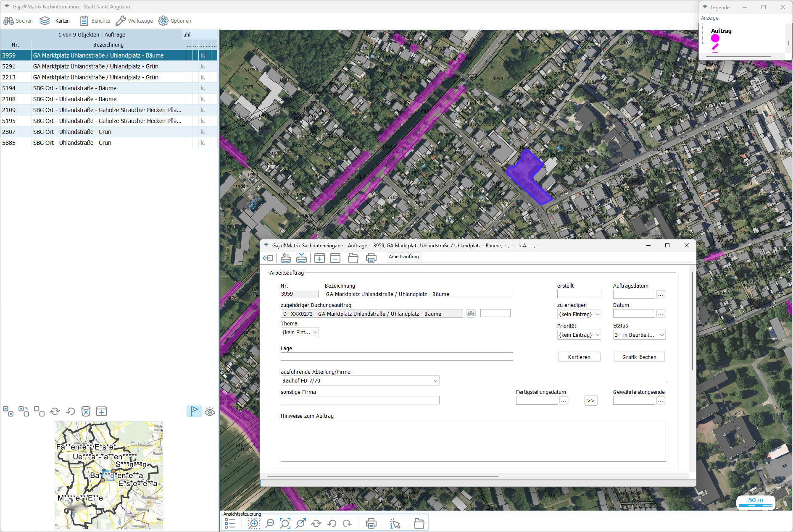Click zoom in tool in Ansichtssteuerung
This screenshot has width=793, height=532.
(x=254, y=523)
